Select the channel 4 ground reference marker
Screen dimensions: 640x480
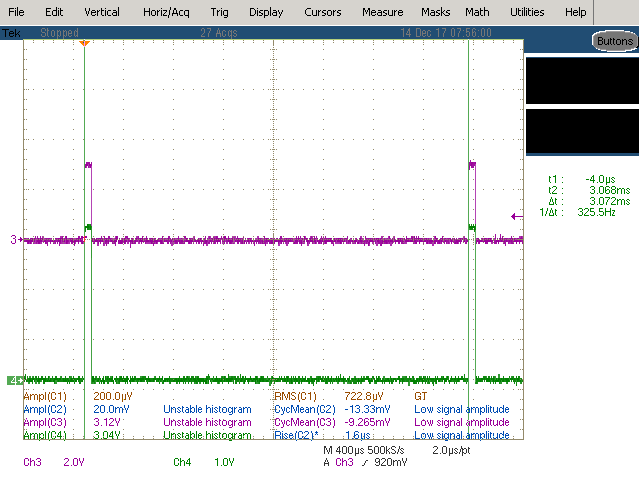(16, 381)
